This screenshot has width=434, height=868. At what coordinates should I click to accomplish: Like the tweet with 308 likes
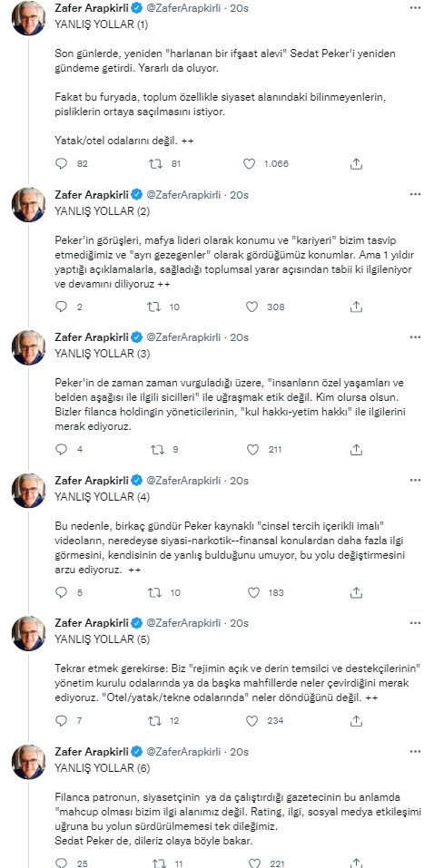(252, 307)
